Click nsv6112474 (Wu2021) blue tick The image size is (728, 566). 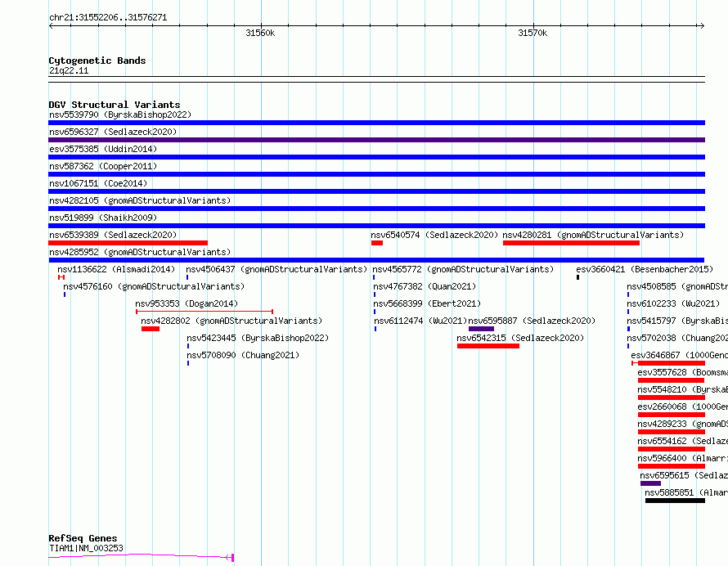click(375, 329)
